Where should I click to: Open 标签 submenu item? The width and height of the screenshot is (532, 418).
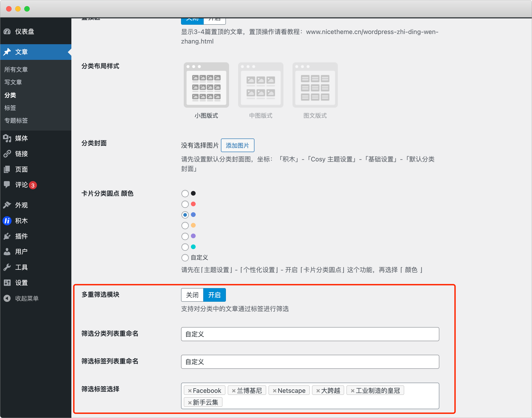coord(10,108)
